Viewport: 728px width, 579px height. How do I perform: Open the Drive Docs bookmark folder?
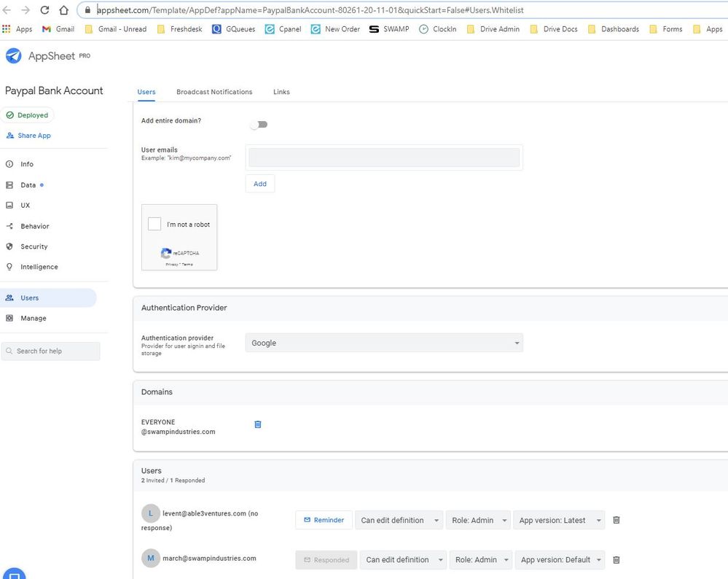click(555, 29)
